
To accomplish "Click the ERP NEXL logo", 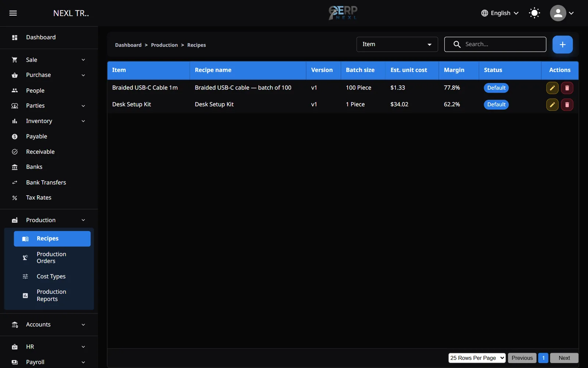I will (x=343, y=13).
